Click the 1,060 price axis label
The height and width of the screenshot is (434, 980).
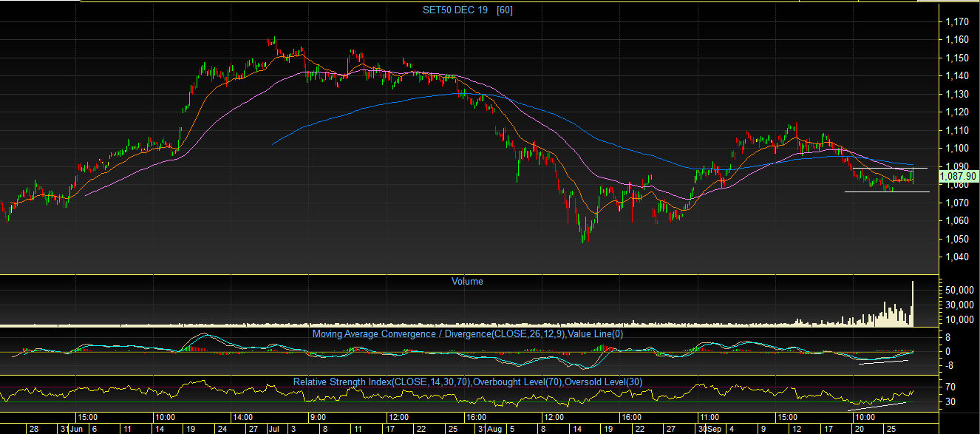click(957, 221)
